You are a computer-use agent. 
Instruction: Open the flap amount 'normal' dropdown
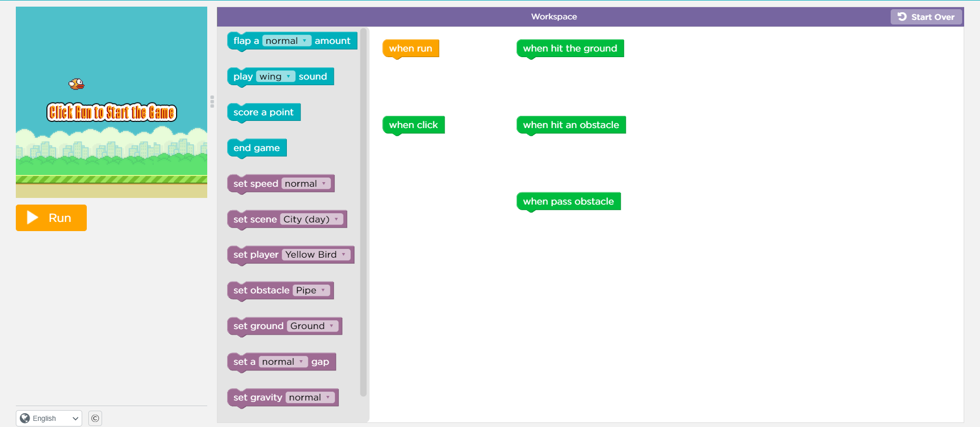[x=286, y=41]
